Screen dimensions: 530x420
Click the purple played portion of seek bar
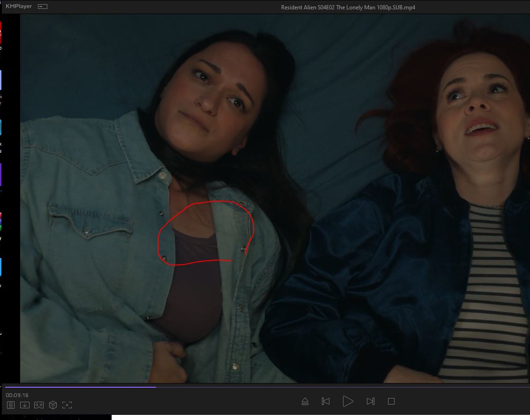pyautogui.click(x=80, y=387)
